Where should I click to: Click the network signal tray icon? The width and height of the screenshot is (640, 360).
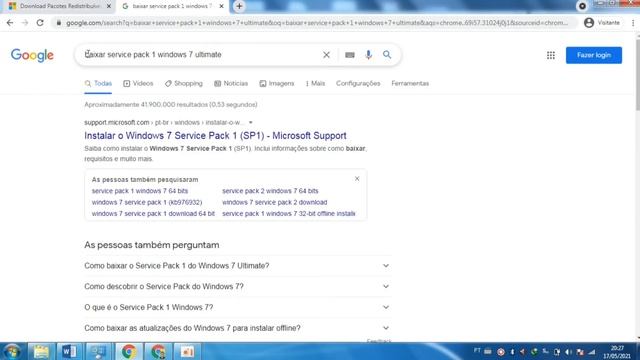pos(591,352)
